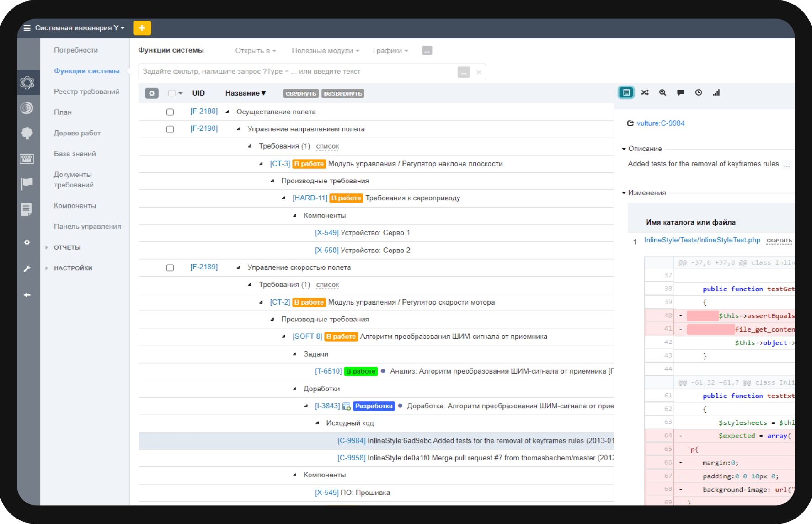Viewport: 812px width, 524px height.
Task: Go to 'База знаний' menu item
Action: point(75,154)
